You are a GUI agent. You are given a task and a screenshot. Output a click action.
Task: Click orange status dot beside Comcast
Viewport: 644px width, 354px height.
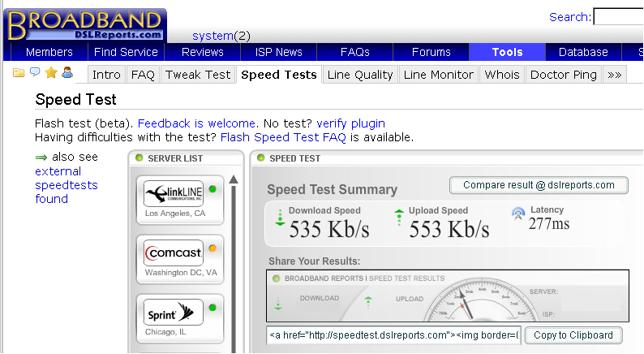[x=213, y=248]
